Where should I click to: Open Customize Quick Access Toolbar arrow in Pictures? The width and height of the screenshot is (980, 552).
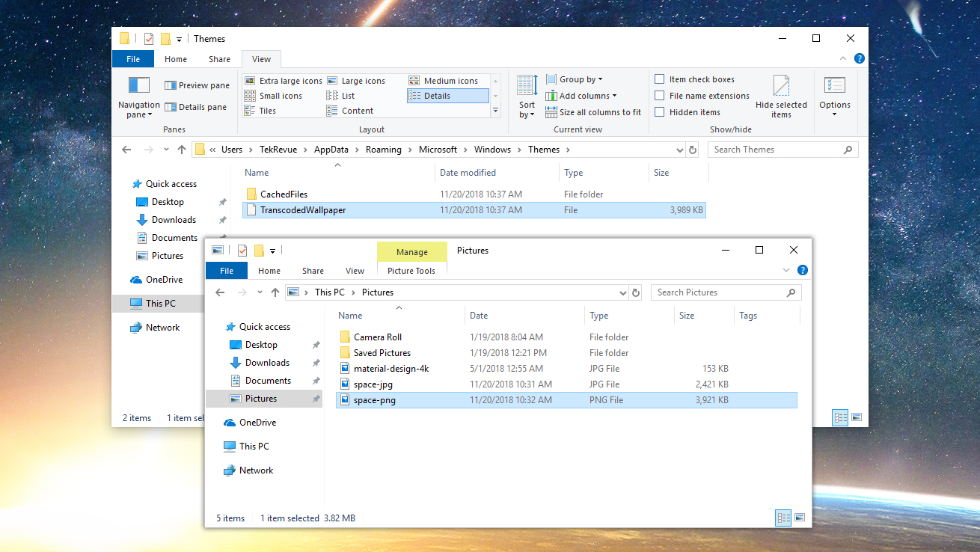tap(272, 251)
